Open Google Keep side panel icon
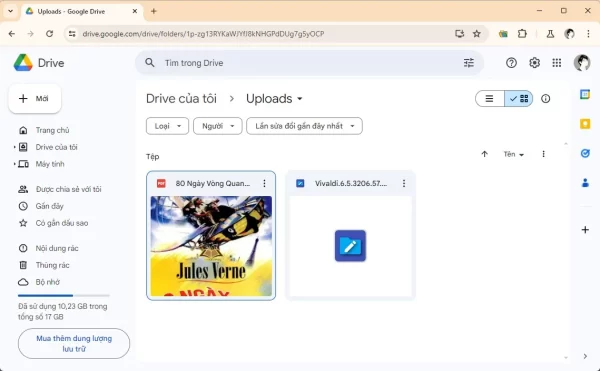The width and height of the screenshot is (600, 371). (585, 124)
